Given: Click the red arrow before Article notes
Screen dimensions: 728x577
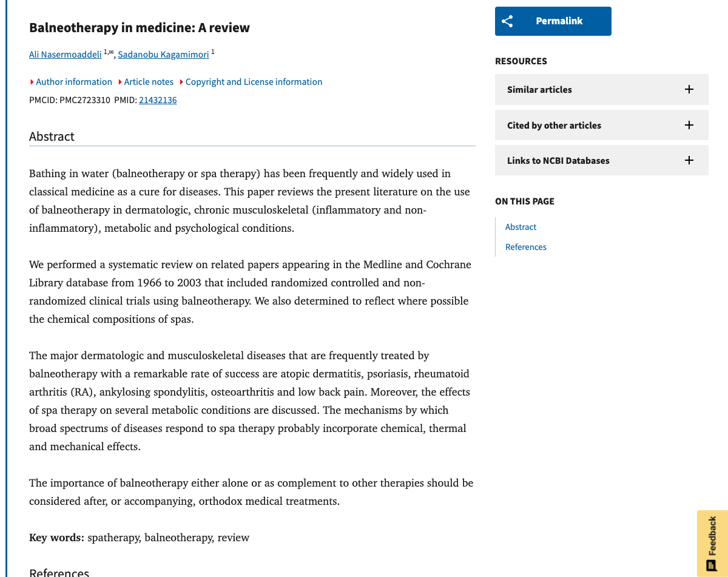Looking at the screenshot, I should tap(120, 81).
